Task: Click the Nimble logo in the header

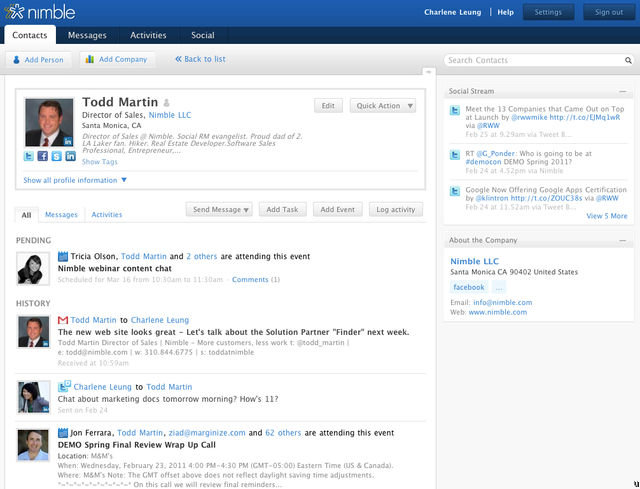Action: point(40,12)
